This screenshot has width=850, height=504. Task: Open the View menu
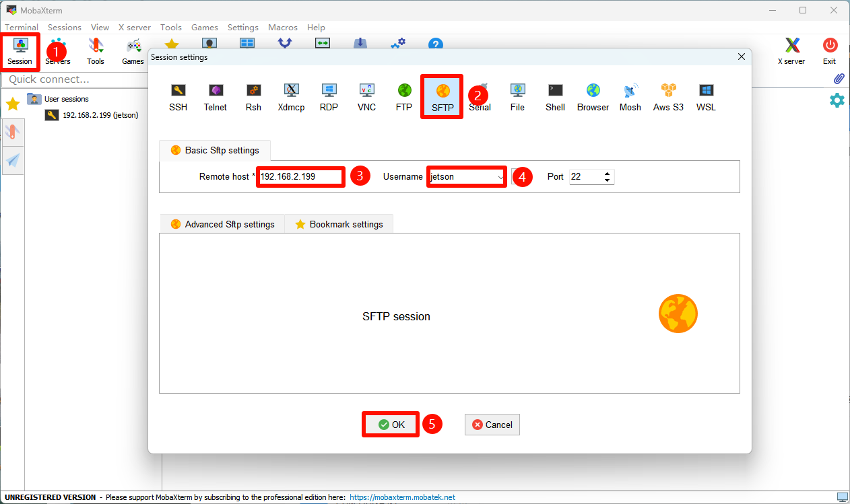tap(100, 28)
